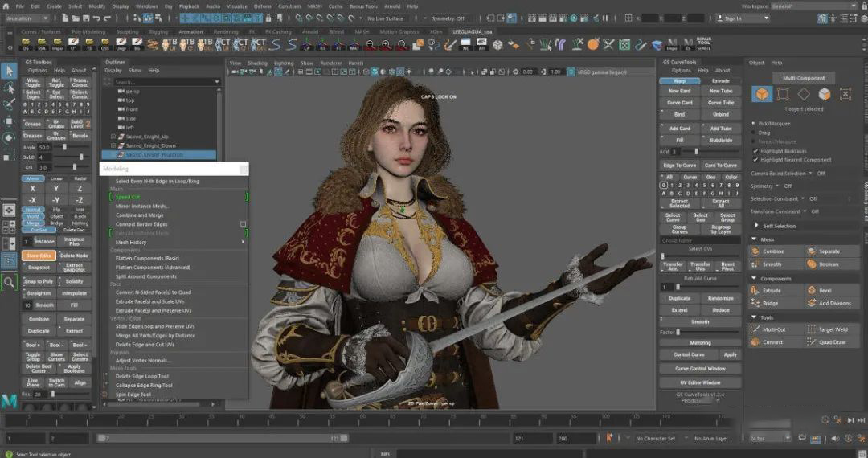Click the BG shelf icon

(137, 44)
